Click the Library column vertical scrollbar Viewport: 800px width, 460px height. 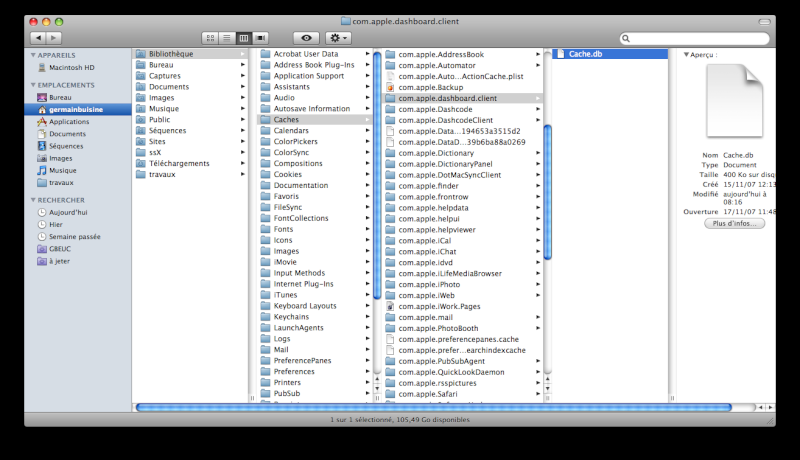tap(377, 176)
